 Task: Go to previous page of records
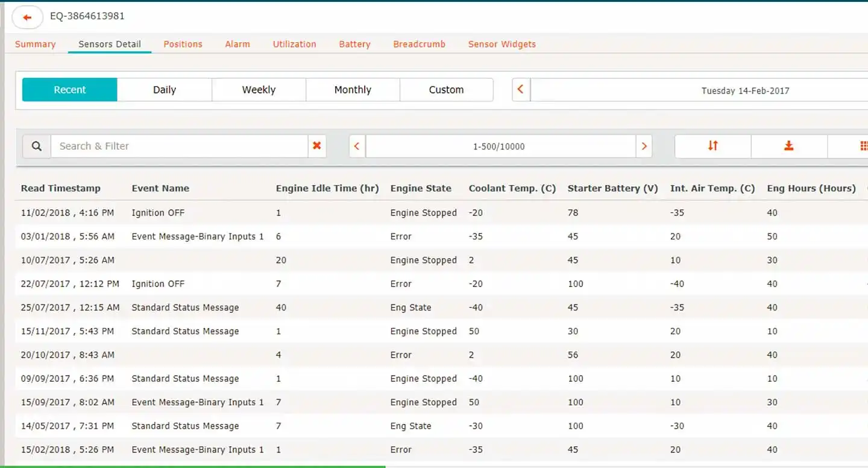[357, 146]
